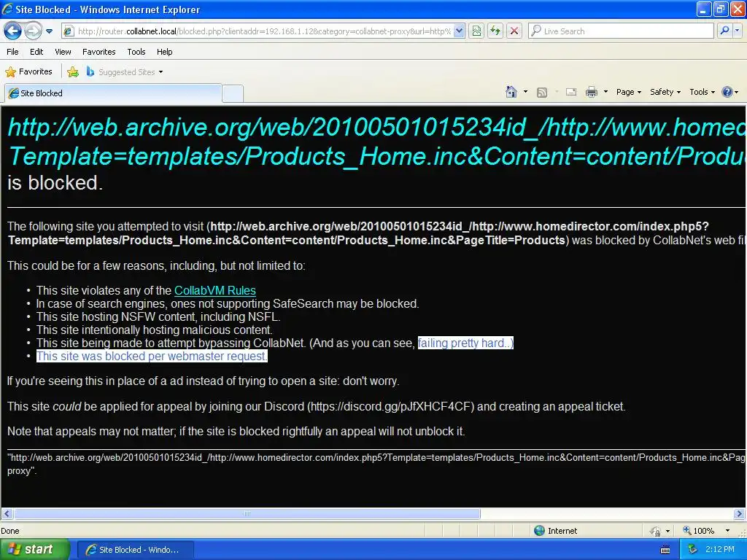Click the Help question mark icon
The image size is (747, 560).
tap(727, 93)
